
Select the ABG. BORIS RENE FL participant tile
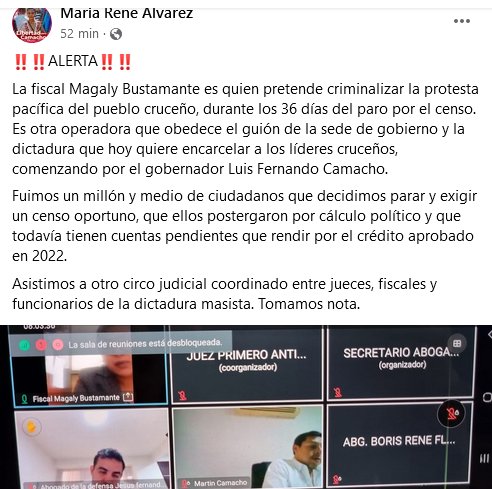pyautogui.click(x=400, y=445)
